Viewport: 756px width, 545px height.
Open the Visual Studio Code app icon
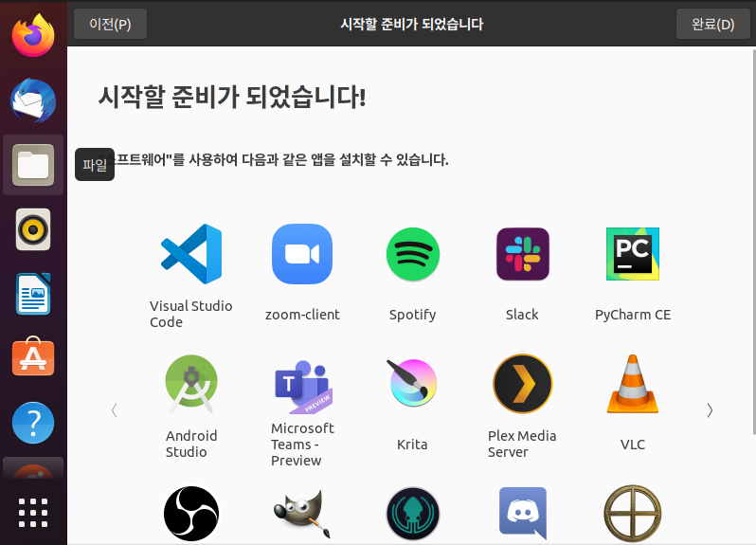click(191, 254)
